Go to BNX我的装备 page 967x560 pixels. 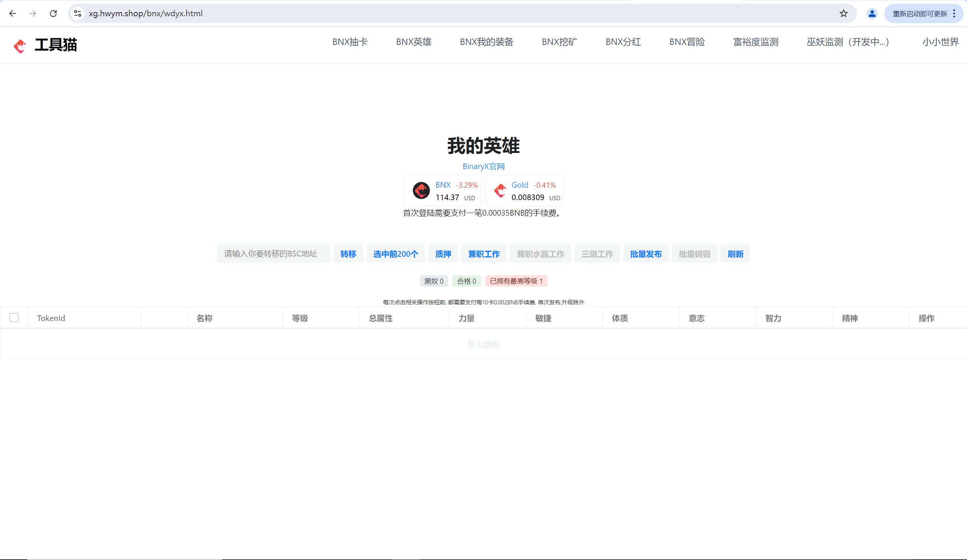pos(486,42)
